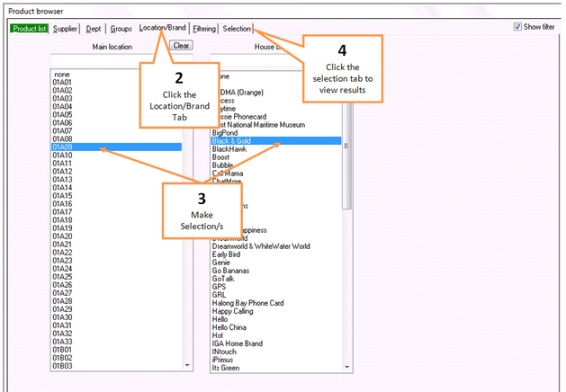566x392 pixels.
Task: Select location 01A11
Action: coord(116,164)
